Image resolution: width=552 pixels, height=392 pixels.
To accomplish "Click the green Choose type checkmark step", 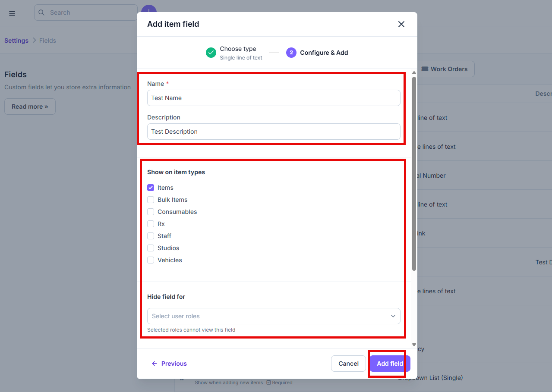I will [x=211, y=53].
